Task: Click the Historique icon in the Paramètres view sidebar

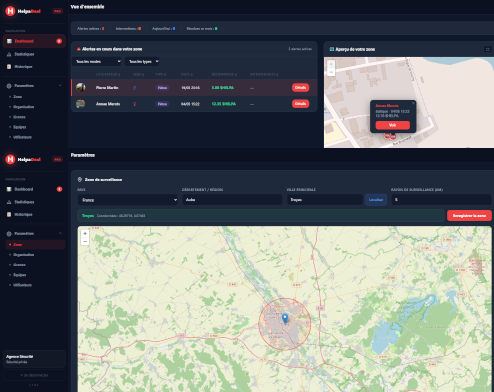Action: (9, 214)
